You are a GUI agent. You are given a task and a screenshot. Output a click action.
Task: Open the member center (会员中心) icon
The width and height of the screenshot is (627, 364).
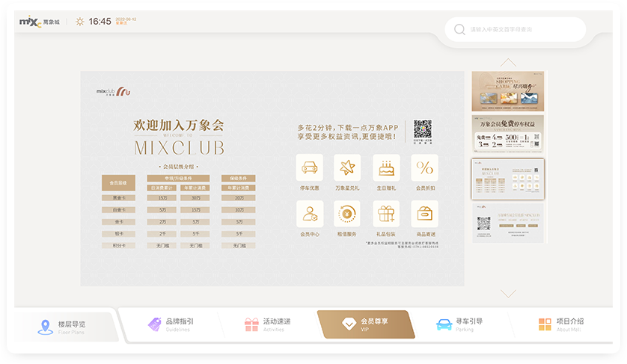(309, 214)
